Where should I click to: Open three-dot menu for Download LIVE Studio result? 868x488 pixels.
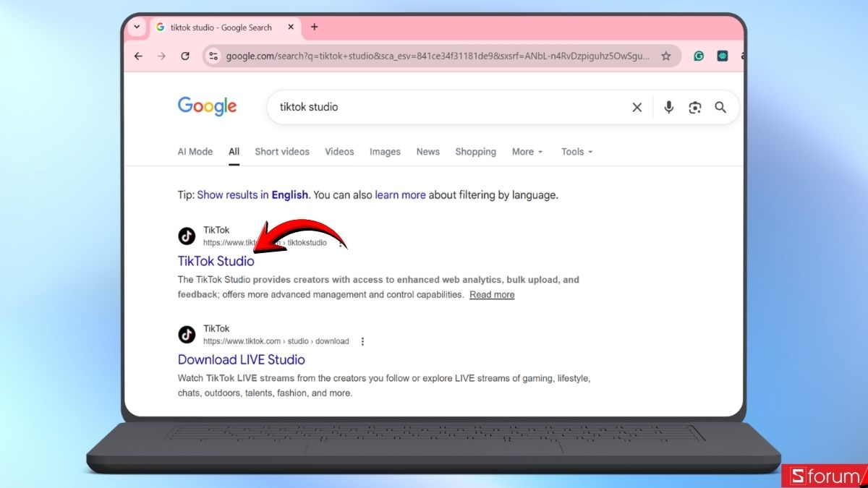pyautogui.click(x=362, y=341)
